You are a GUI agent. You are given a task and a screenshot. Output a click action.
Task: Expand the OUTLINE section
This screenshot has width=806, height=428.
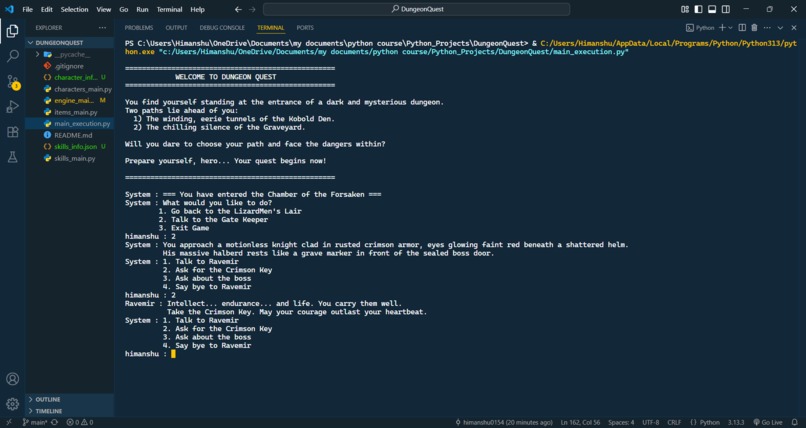click(x=69, y=399)
